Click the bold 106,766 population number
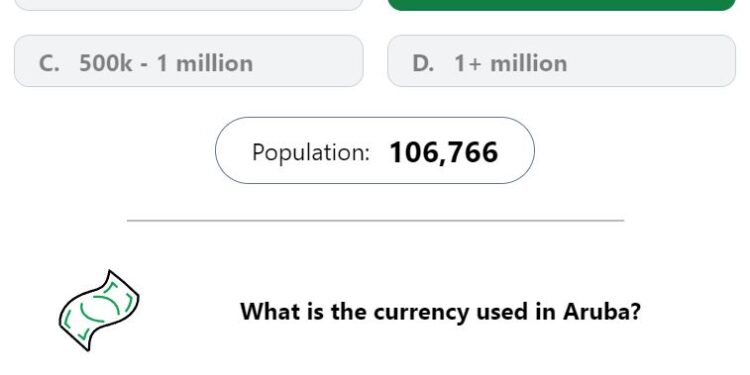The height and width of the screenshot is (375, 750). [444, 153]
